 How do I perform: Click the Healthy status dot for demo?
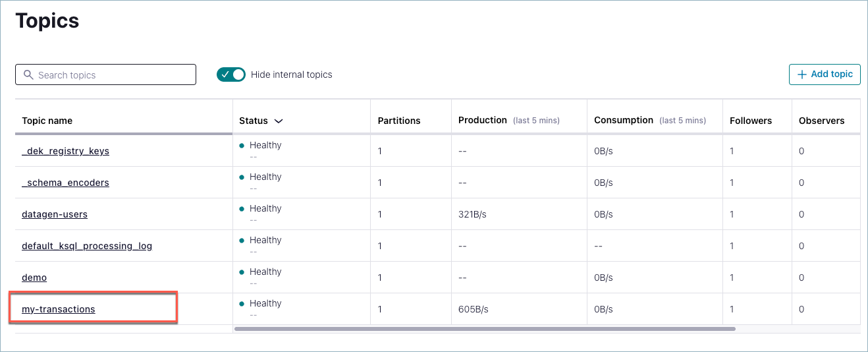(x=242, y=272)
